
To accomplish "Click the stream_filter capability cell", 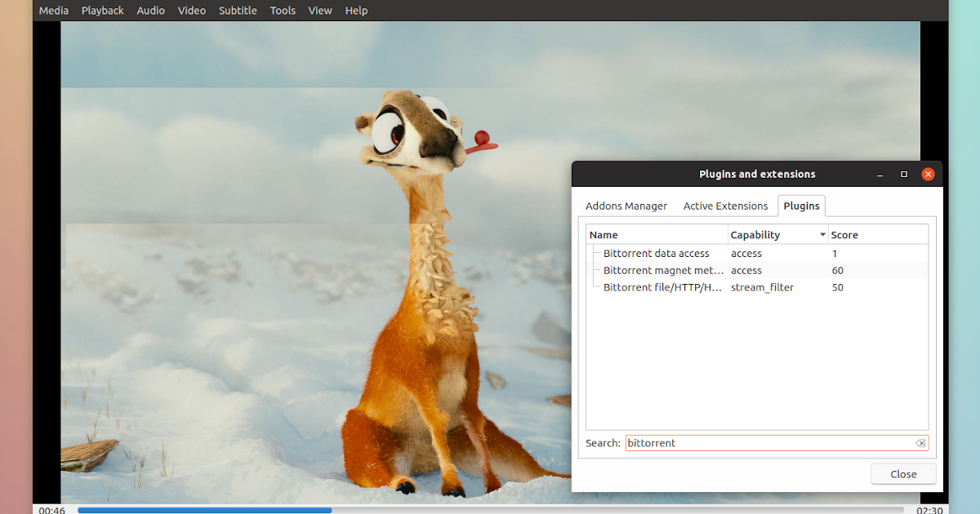I will point(762,287).
